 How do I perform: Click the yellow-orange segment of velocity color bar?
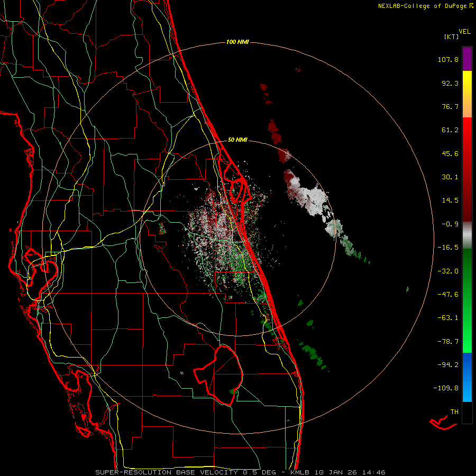(467, 94)
